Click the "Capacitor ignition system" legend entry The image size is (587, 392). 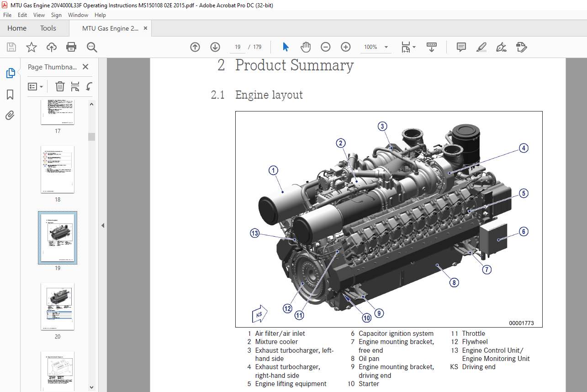[x=396, y=334]
